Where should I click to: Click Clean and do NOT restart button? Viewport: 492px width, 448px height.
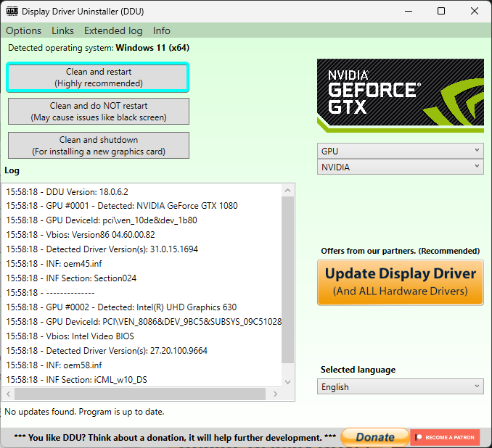[x=99, y=112]
